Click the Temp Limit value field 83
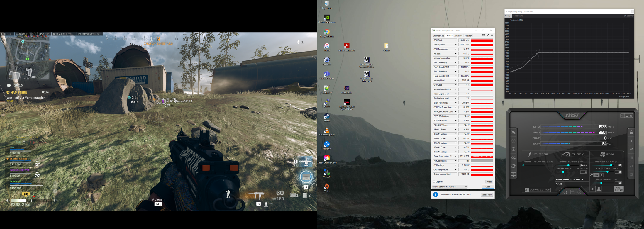Screen dimensions: 644x229 click(618, 172)
